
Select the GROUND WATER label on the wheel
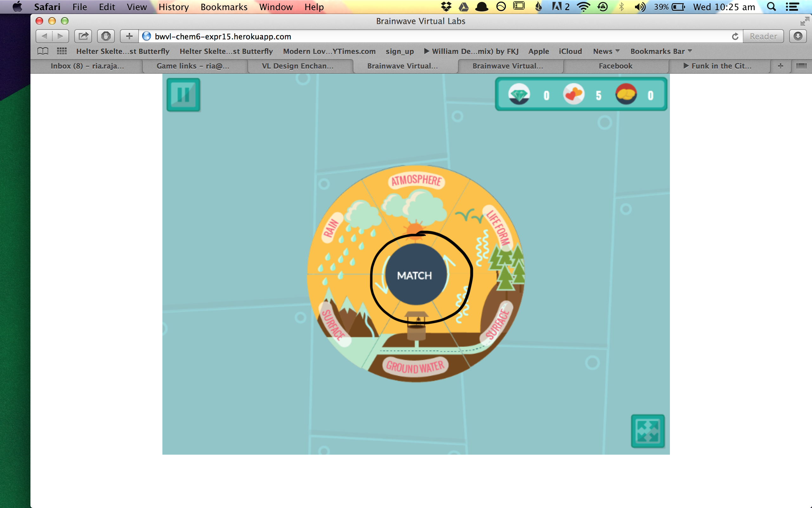pos(415,367)
